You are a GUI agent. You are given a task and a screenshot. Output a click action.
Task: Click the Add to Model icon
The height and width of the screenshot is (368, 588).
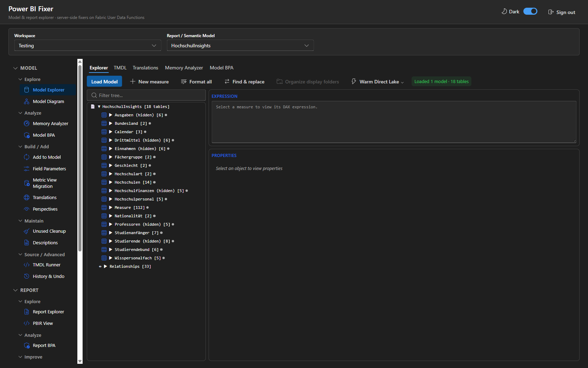coord(27,157)
